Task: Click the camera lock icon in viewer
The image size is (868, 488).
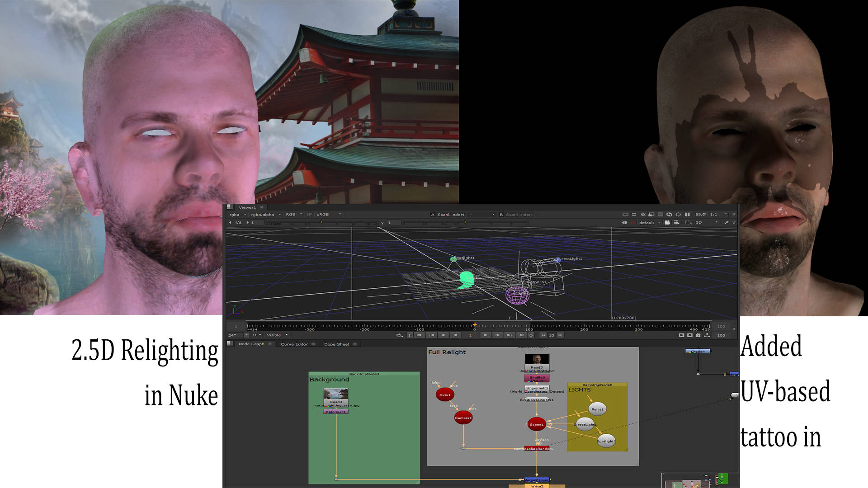Action: coord(667,222)
